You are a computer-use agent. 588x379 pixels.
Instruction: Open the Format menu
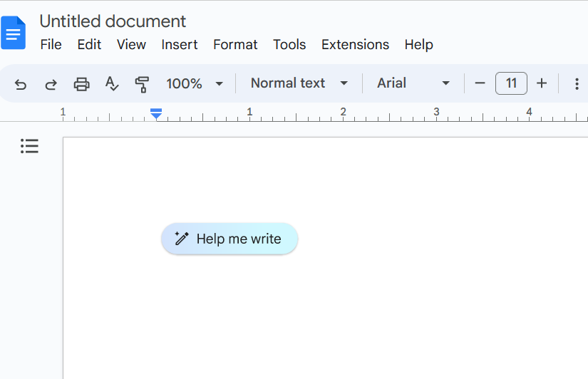(235, 45)
